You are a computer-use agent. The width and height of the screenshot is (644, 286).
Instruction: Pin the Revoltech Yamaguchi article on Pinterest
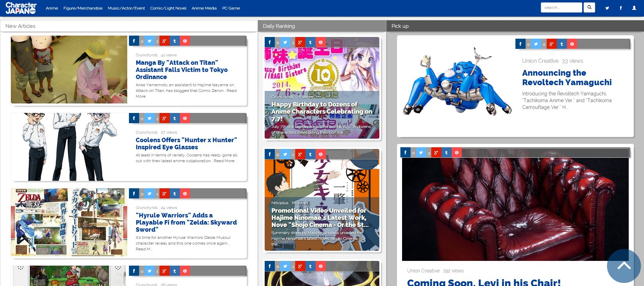pos(572,44)
